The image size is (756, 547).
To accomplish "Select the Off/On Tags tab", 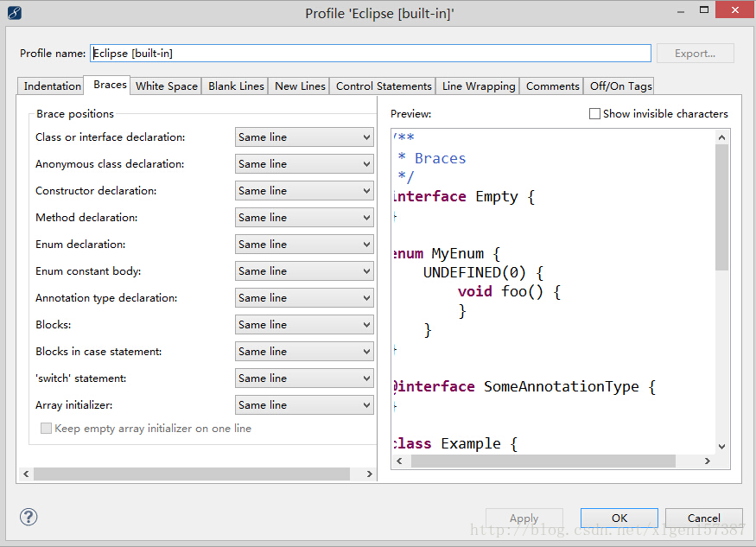I will coord(619,86).
